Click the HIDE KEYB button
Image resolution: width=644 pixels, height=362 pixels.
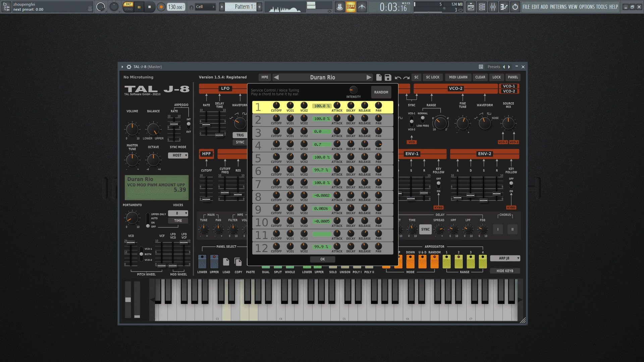pos(505,271)
